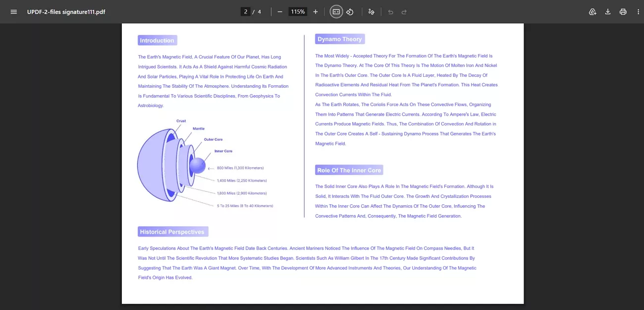Screen dimensions: 644x310
Task: Click the Introduction section heading
Action: pyautogui.click(x=157, y=40)
